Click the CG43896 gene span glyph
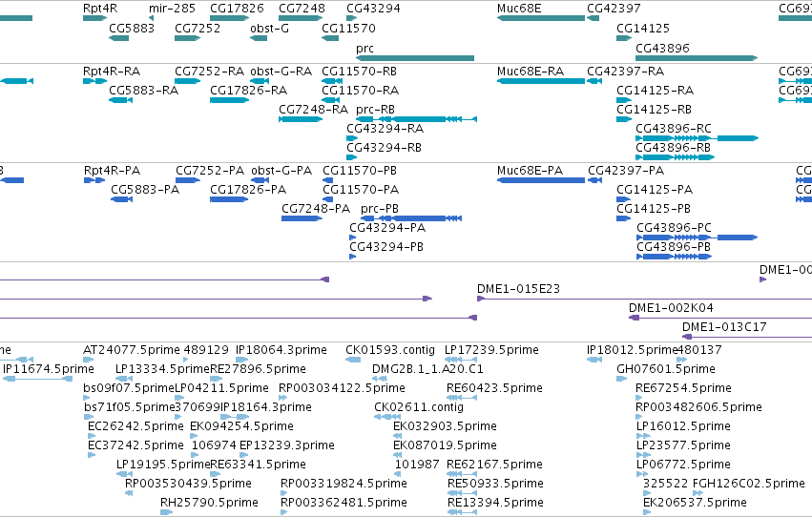The height and width of the screenshot is (517, 812). tap(697, 58)
